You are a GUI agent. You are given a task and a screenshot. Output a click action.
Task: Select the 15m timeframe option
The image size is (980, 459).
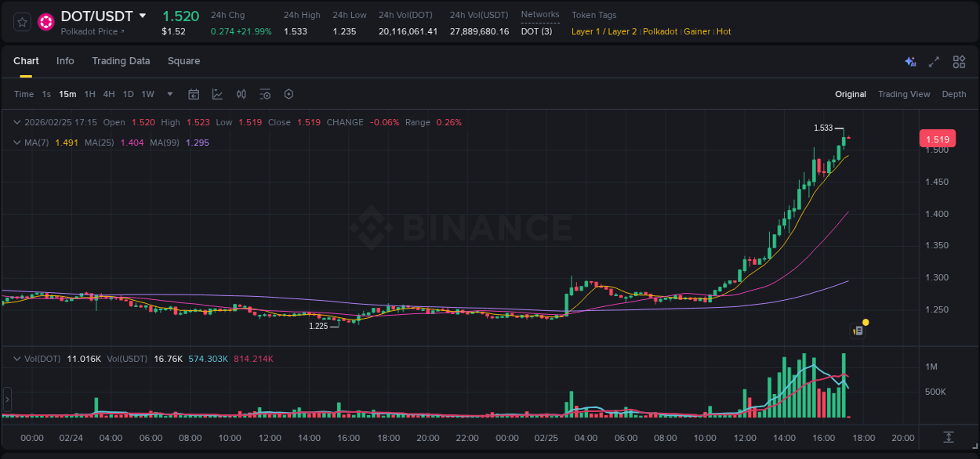pyautogui.click(x=67, y=94)
